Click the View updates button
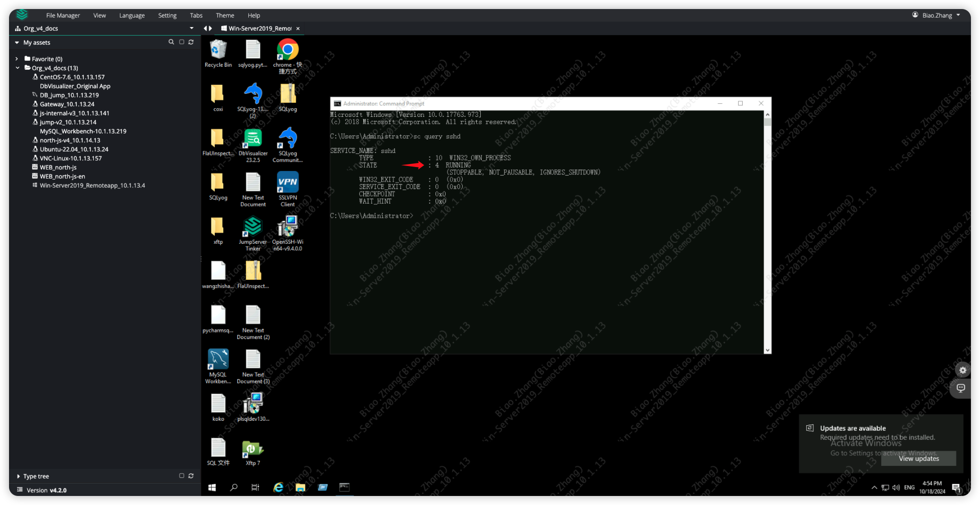980x505 pixels. pyautogui.click(x=918, y=458)
